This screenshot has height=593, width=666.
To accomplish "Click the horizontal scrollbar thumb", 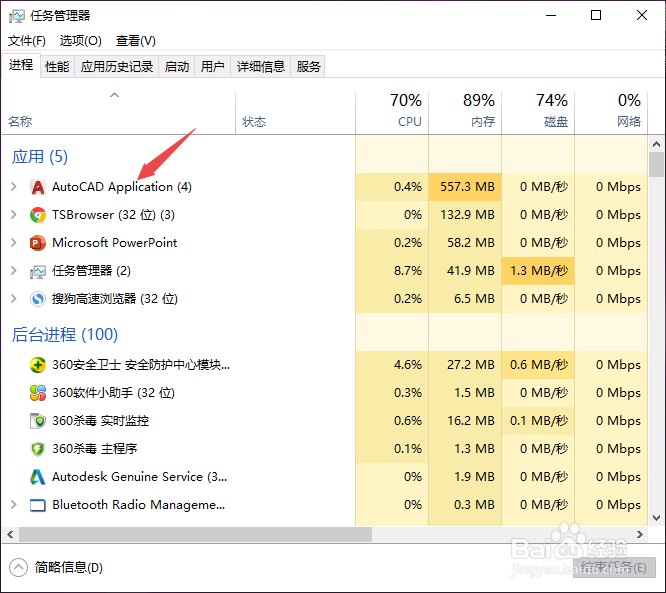I will point(195,534).
